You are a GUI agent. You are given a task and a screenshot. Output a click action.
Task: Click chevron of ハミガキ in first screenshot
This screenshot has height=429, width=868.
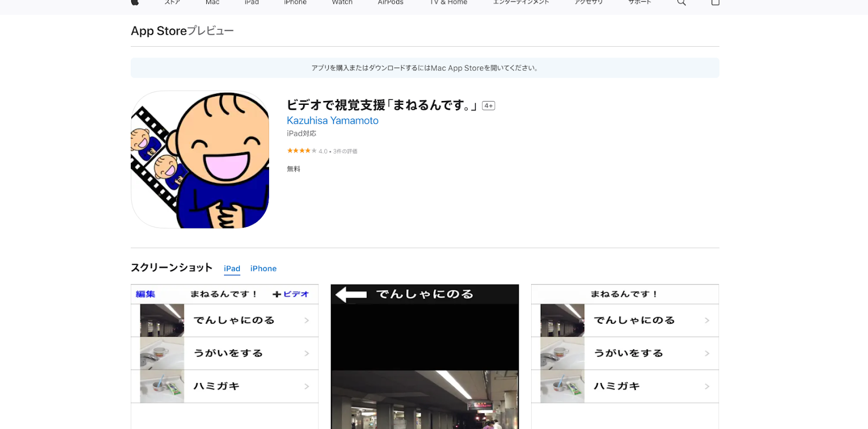point(307,387)
